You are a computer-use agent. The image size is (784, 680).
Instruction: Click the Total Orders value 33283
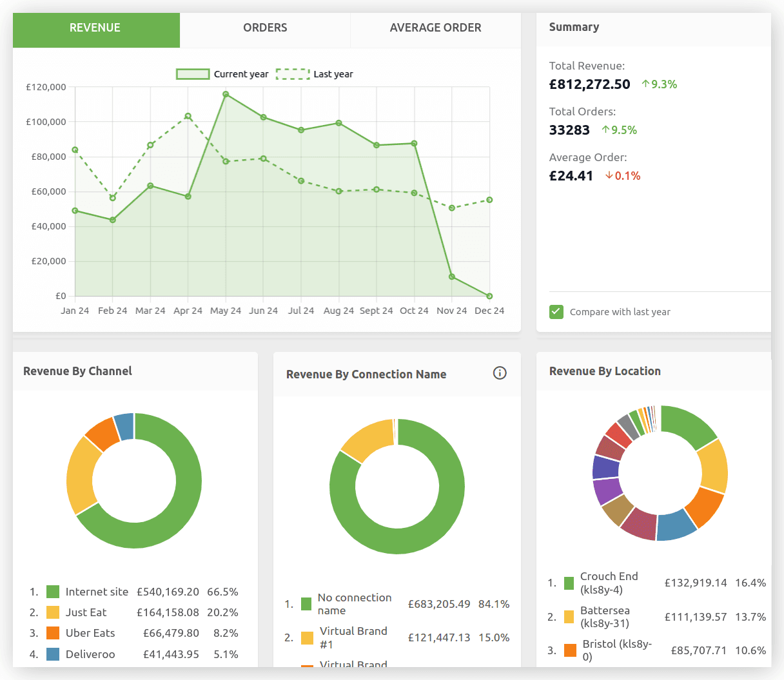[x=569, y=130]
